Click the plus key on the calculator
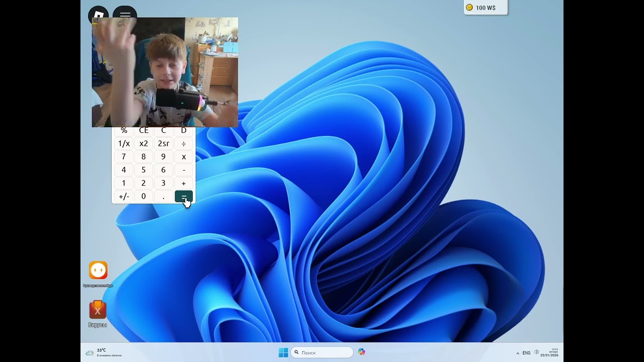 [x=184, y=184]
